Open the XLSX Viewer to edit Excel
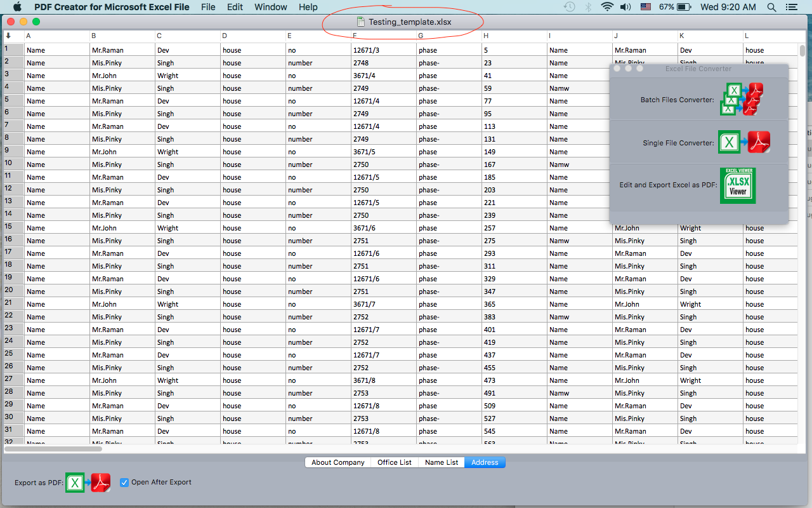The width and height of the screenshot is (812, 508). click(x=738, y=185)
